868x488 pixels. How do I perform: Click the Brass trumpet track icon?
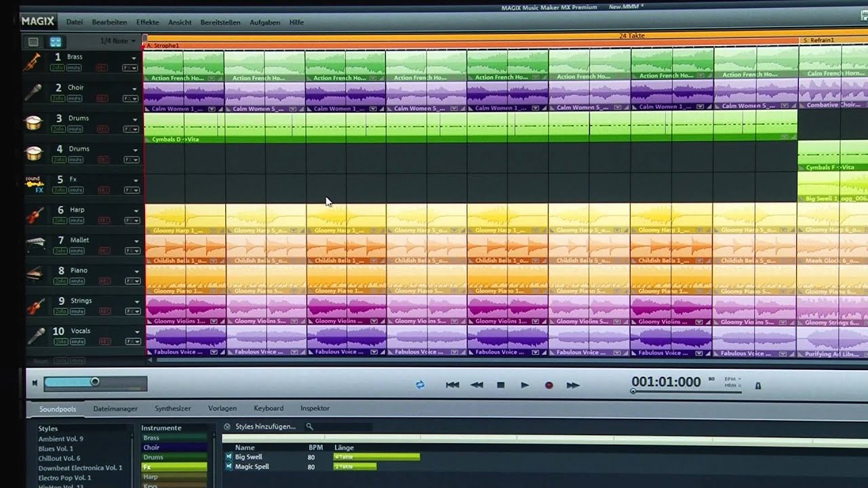pyautogui.click(x=32, y=62)
